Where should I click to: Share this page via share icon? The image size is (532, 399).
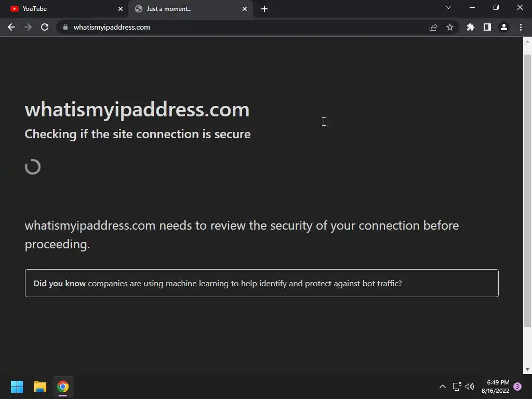433,27
